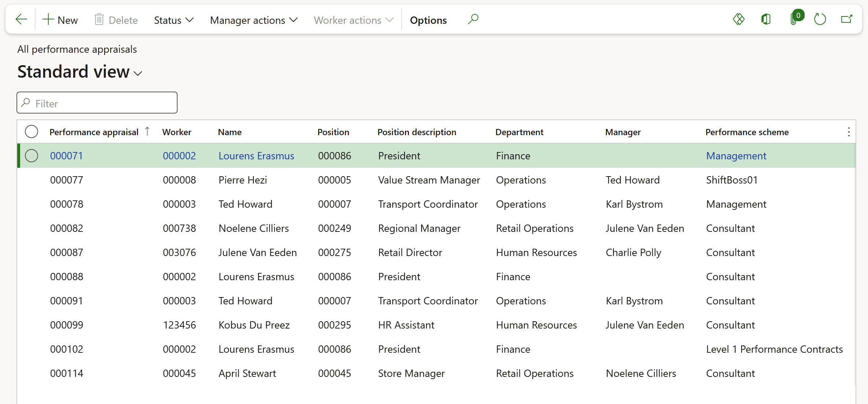Open the Worker actions menu
The image size is (868, 404).
pos(353,20)
